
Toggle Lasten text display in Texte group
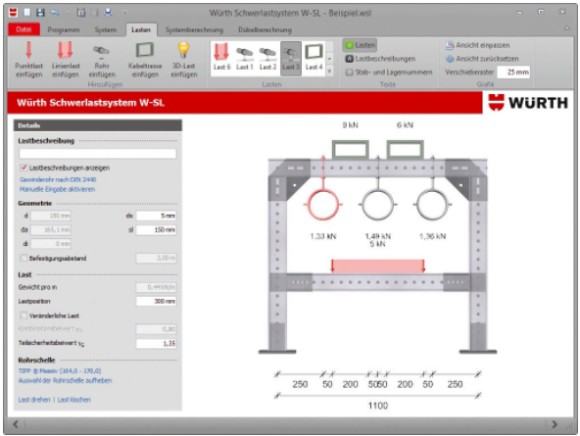tap(360, 45)
